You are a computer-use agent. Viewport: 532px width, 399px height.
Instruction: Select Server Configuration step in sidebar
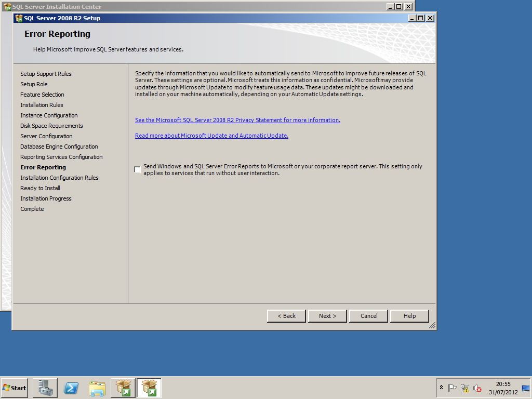[46, 137]
